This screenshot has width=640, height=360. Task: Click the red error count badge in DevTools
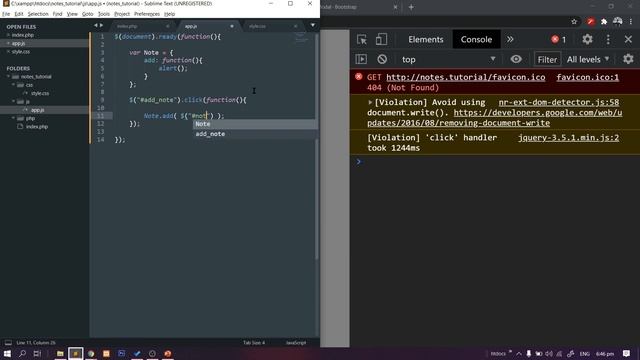(558, 40)
